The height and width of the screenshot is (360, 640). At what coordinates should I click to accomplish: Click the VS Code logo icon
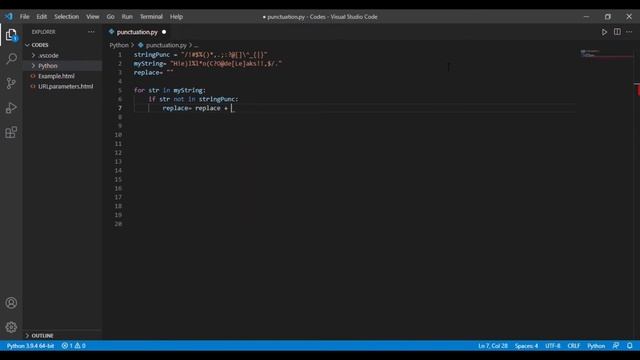pos(9,17)
